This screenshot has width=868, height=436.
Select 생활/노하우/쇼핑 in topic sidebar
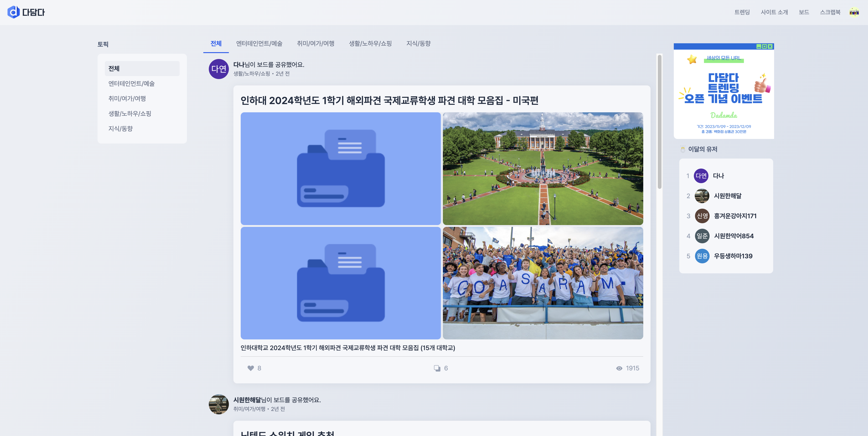coord(130,113)
